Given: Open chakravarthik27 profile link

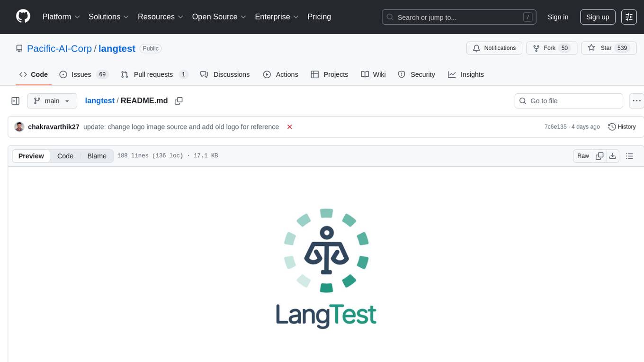Looking at the screenshot, I should (54, 127).
